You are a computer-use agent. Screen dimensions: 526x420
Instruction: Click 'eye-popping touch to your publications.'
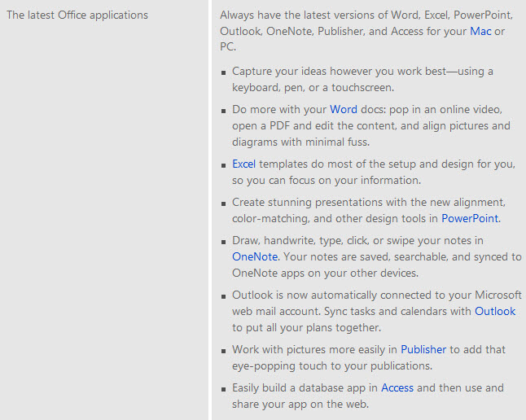(x=332, y=366)
